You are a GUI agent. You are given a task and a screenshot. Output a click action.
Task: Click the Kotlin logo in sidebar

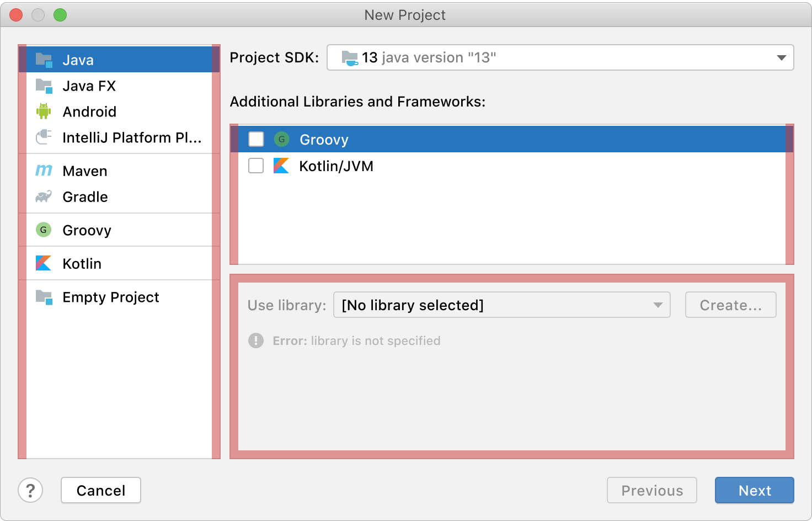pyautogui.click(x=44, y=263)
